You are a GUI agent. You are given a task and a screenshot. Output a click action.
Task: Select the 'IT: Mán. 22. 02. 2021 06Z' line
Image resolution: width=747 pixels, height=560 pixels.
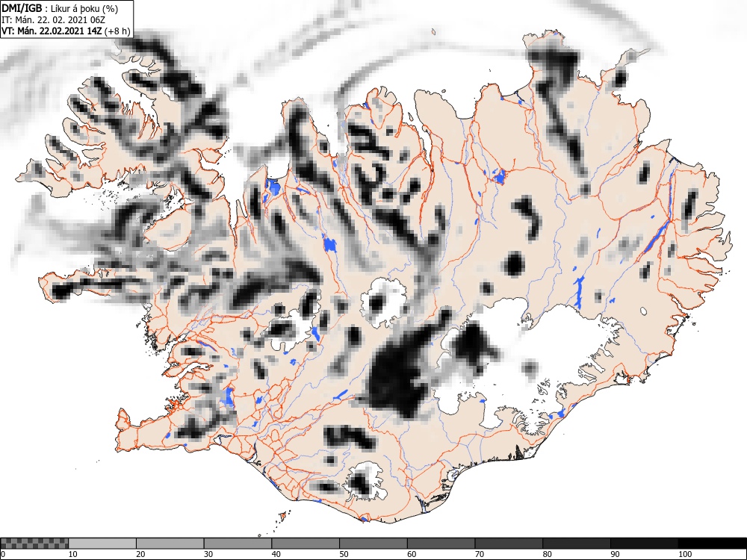click(x=53, y=20)
